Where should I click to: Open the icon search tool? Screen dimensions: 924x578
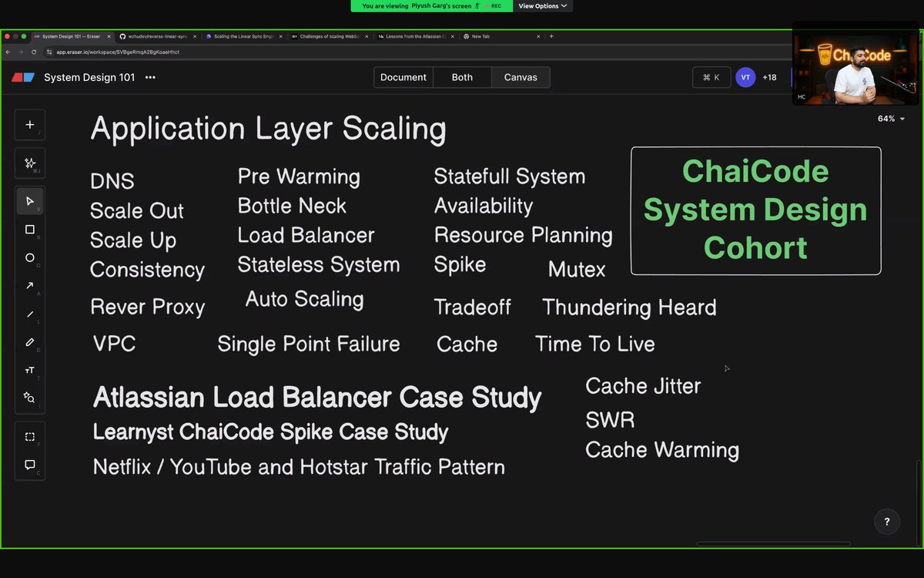pos(30,398)
